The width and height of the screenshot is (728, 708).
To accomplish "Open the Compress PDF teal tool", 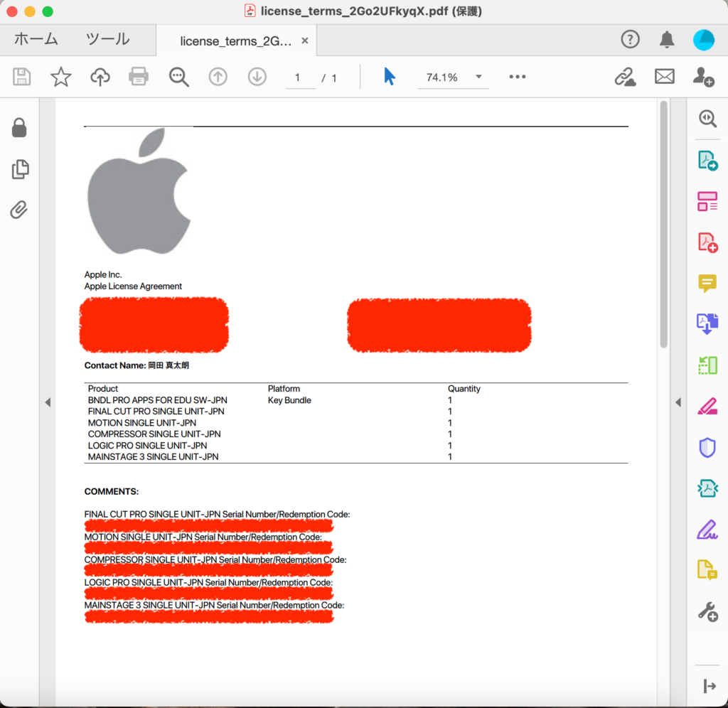I will [x=707, y=488].
